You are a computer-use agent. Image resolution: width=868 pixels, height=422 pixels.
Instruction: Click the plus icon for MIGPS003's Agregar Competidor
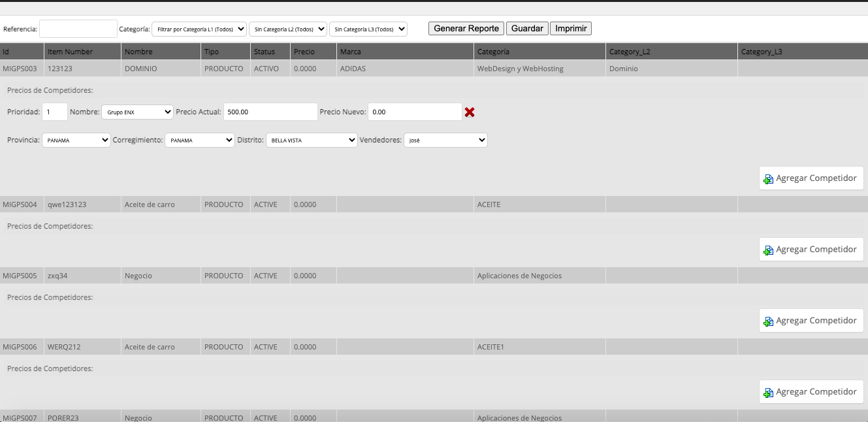[x=768, y=179]
